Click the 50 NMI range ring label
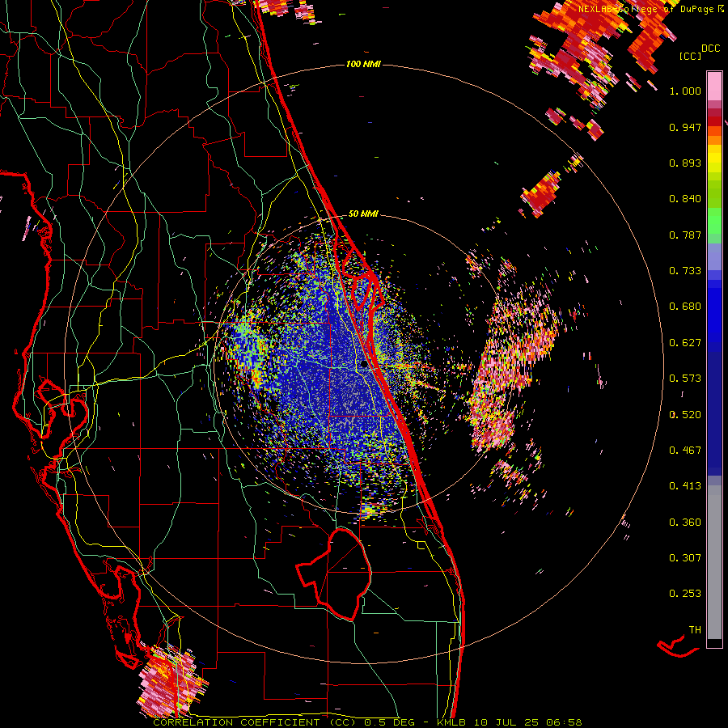Viewport: 728px width, 728px height. (x=363, y=214)
